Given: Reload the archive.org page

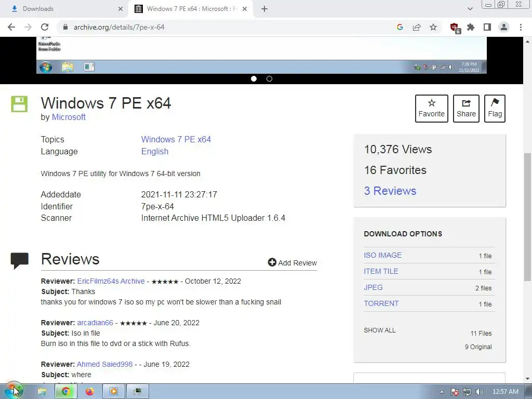Looking at the screenshot, I should [x=45, y=27].
